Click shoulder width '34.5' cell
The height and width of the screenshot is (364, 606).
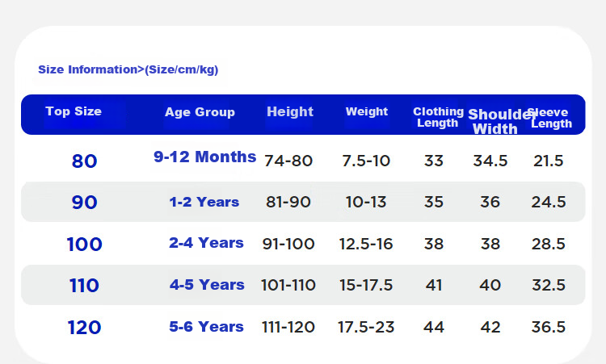(490, 161)
